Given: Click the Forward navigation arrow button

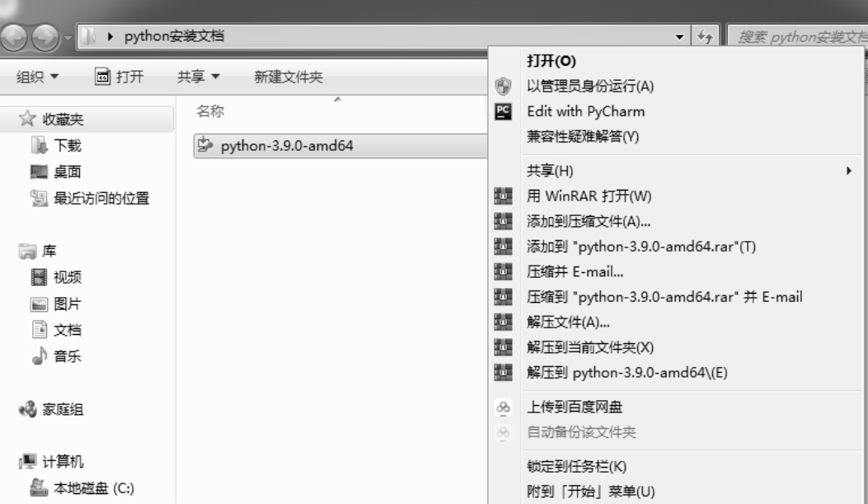Looking at the screenshot, I should pos(45,37).
